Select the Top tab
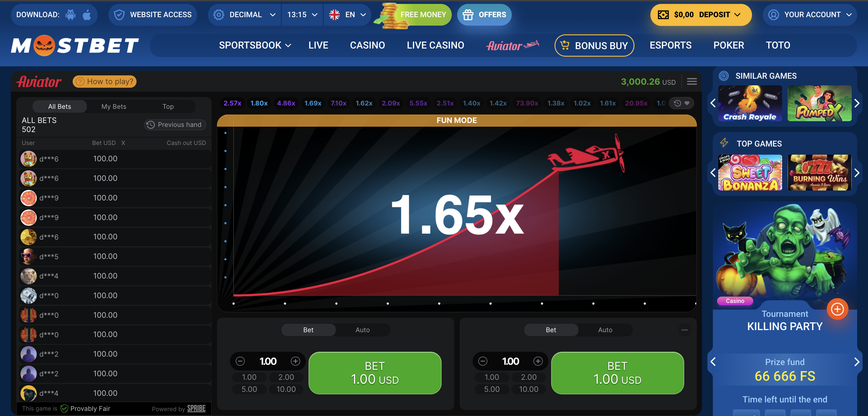 168,106
